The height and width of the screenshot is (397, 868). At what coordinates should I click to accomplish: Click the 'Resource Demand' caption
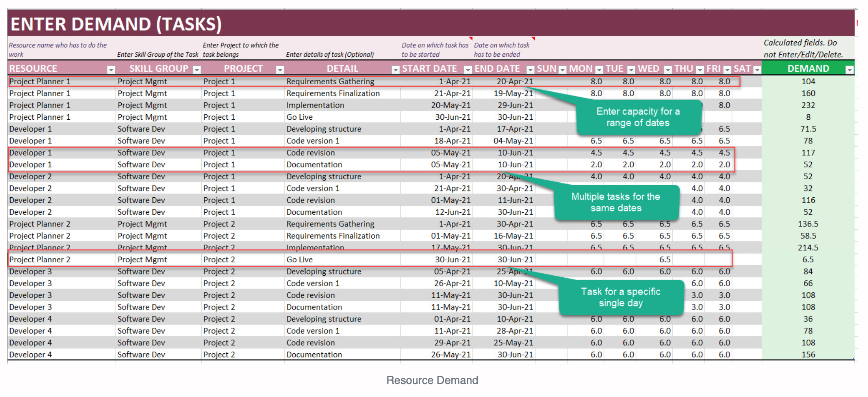[432, 380]
